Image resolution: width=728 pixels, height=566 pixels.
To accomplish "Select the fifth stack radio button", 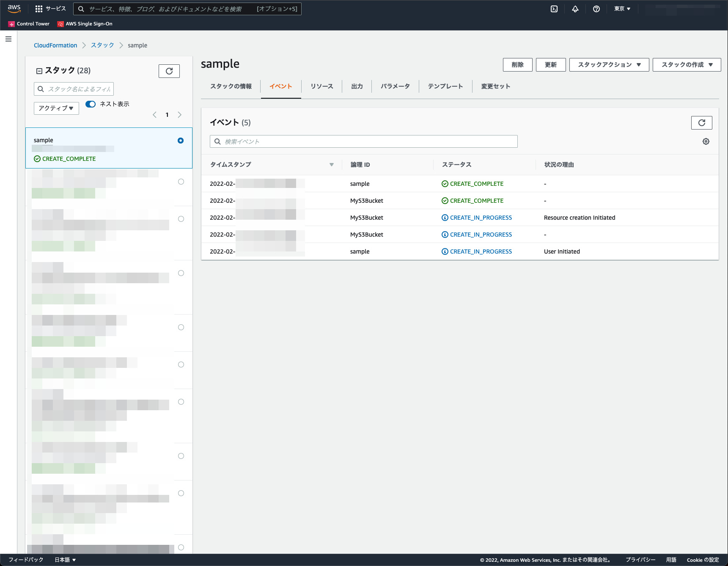I will pos(181,327).
